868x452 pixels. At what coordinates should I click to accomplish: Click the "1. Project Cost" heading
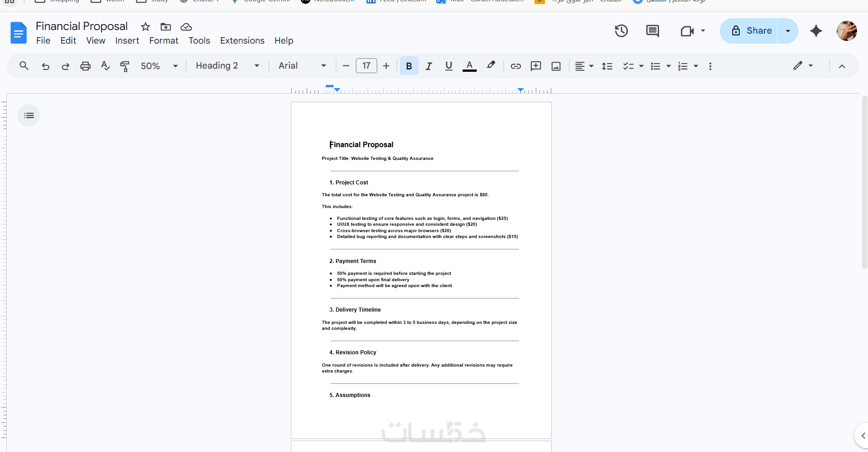click(x=349, y=183)
